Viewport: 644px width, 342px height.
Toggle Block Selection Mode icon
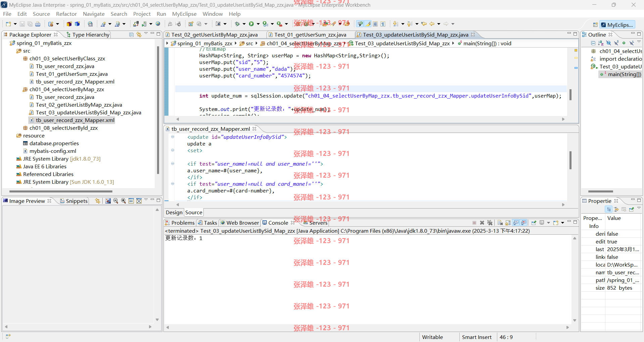click(x=375, y=24)
